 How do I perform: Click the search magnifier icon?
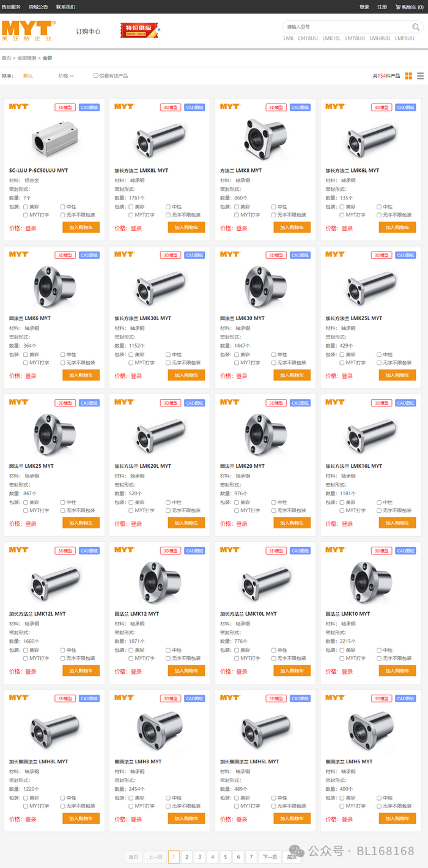coord(415,27)
